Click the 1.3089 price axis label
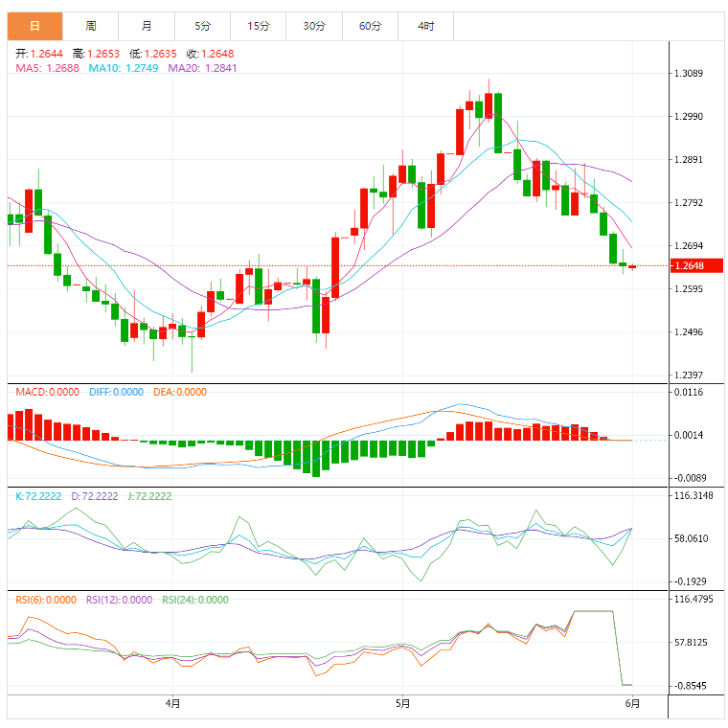The image size is (728, 728). coord(689,74)
